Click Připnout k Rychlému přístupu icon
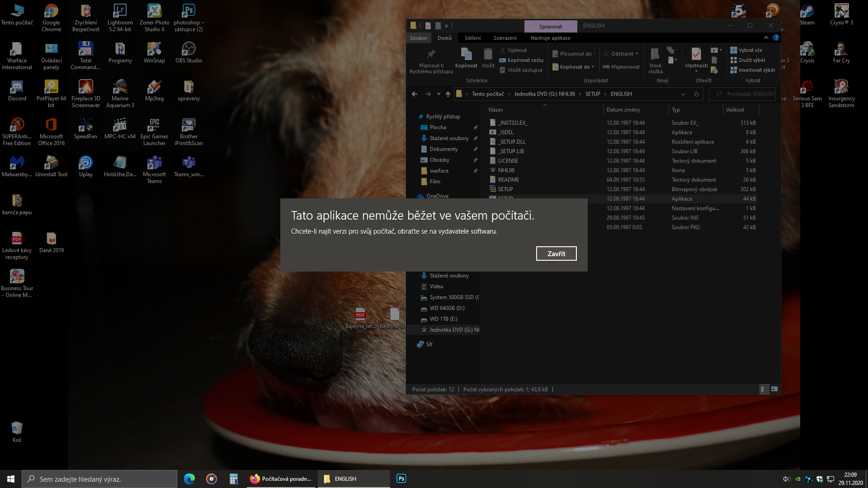 pyautogui.click(x=431, y=55)
